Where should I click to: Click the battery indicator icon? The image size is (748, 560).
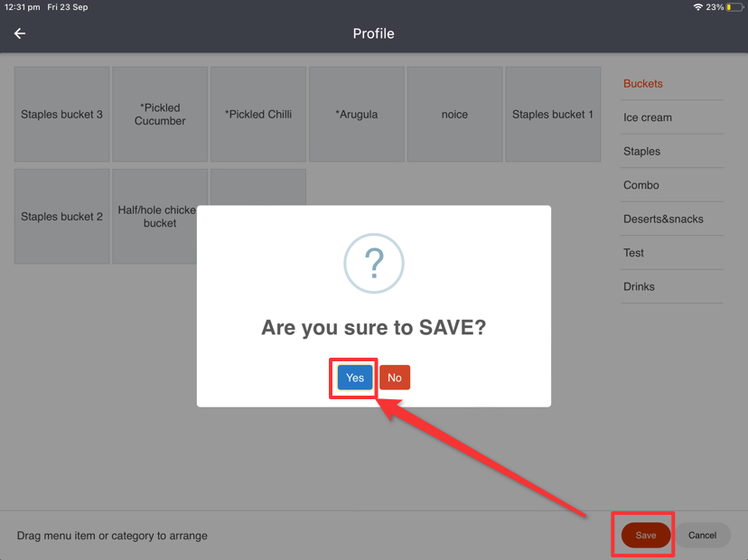point(734,7)
